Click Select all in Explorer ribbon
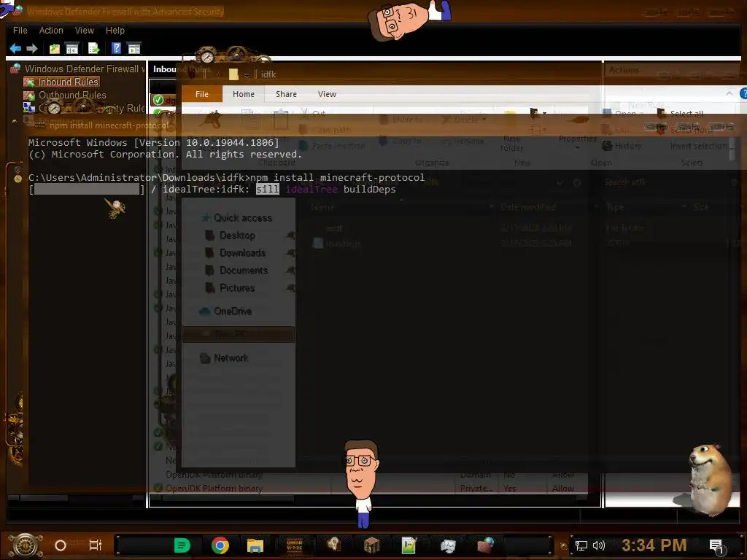Viewport: 747px width, 560px height. [681, 114]
